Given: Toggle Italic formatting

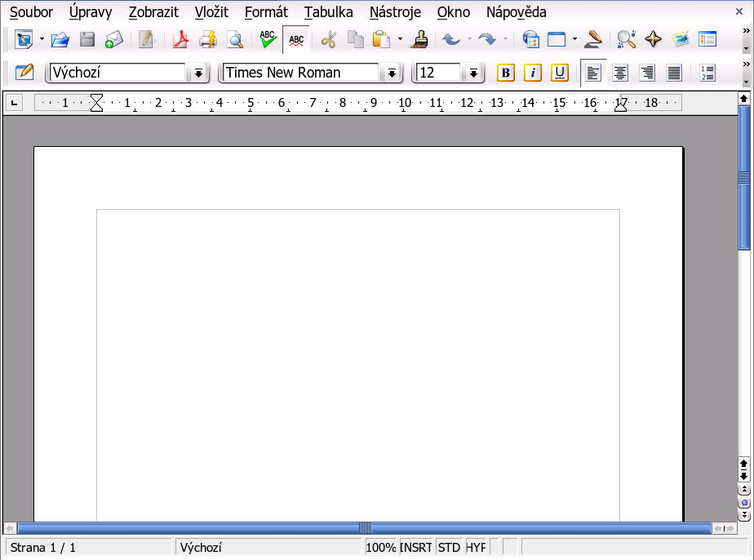Looking at the screenshot, I should [532, 73].
